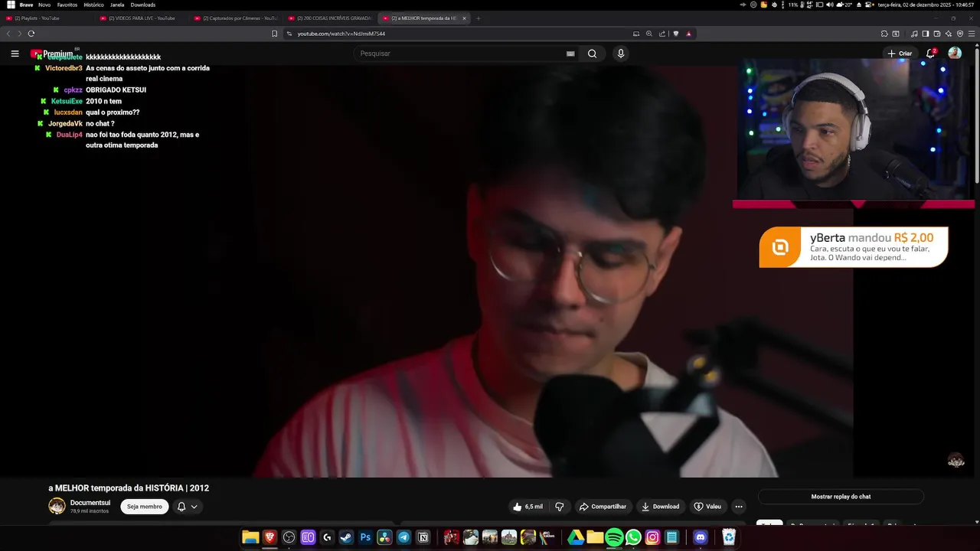Switch to Capturados por Câmeras tab
The height and width of the screenshot is (551, 980).
[x=236, y=18]
